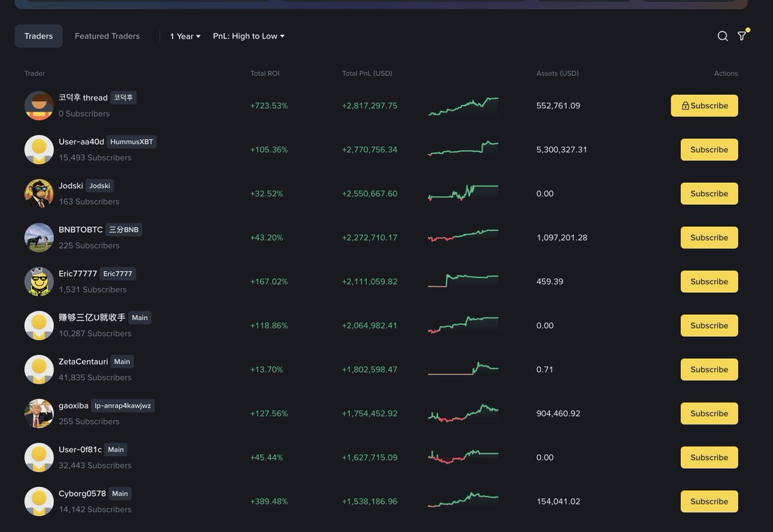The image size is (773, 532).
Task: Subscribe to User-aa40d
Action: [709, 149]
